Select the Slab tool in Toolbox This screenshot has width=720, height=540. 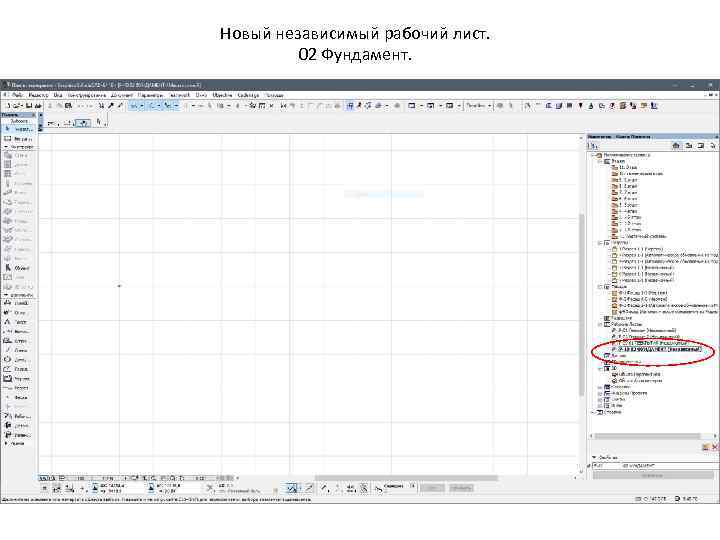[18, 202]
